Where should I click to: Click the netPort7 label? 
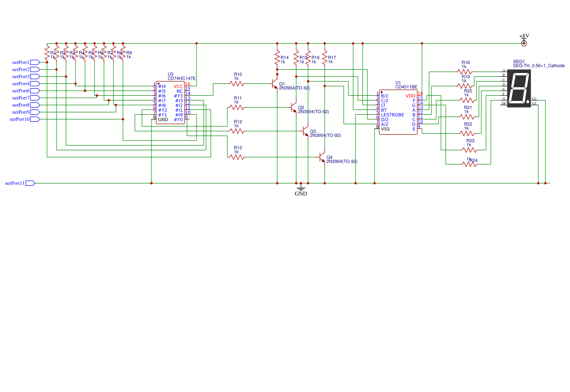[x=21, y=98]
